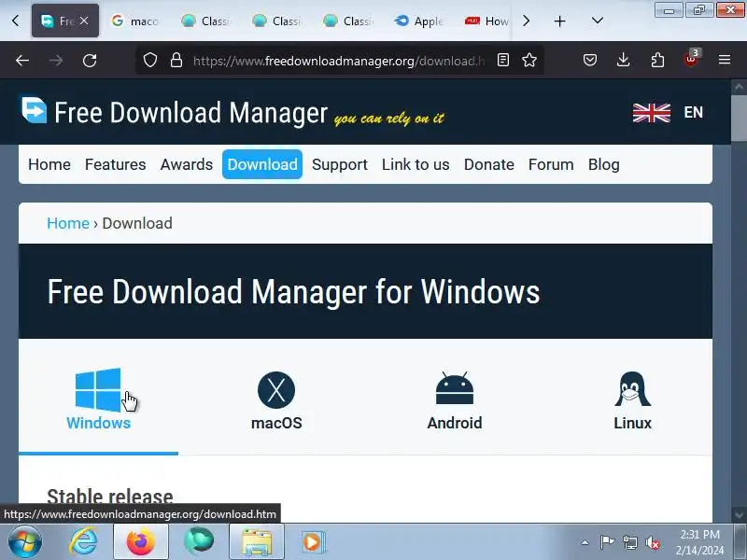The height and width of the screenshot is (560, 747).
Task: Select the Android platform icon
Action: (x=455, y=388)
